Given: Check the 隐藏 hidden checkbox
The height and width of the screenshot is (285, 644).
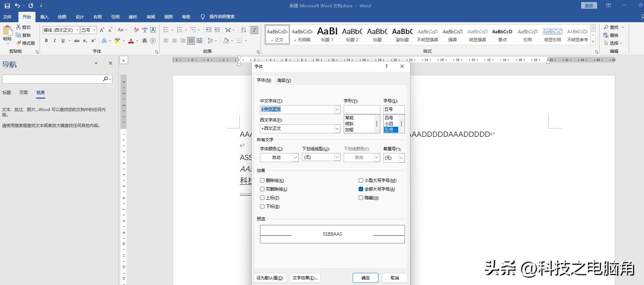Looking at the screenshot, I should 361,198.
